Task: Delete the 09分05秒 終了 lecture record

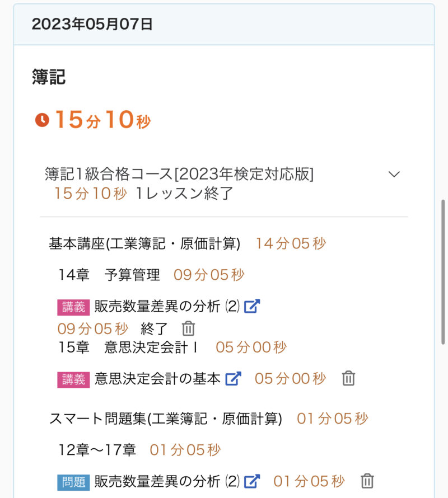Action: [188, 328]
